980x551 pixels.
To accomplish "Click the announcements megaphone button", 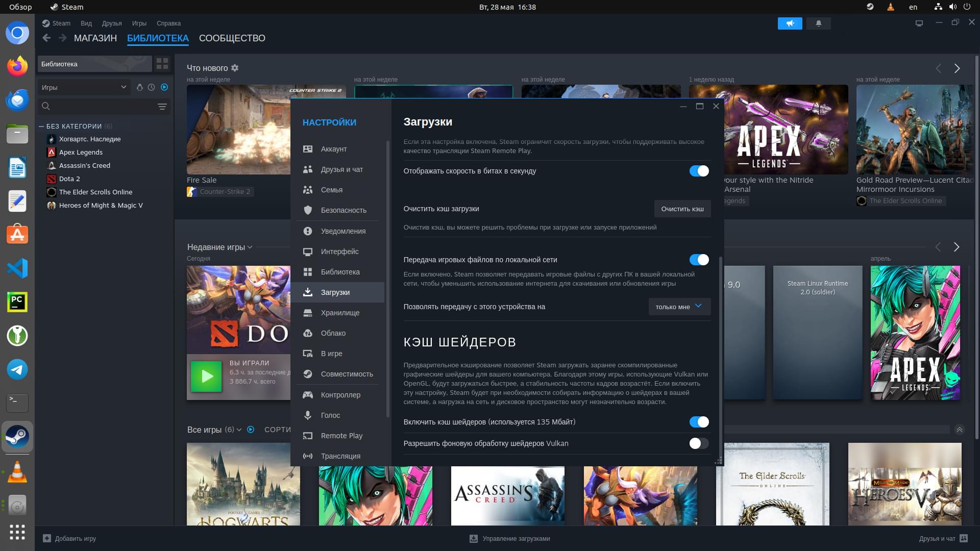I will (x=790, y=23).
